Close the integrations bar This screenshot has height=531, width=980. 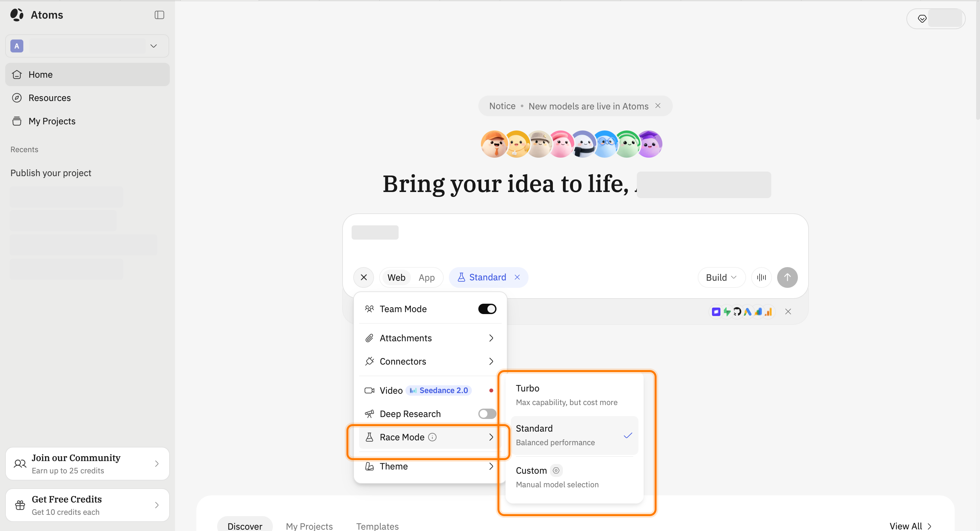click(788, 312)
